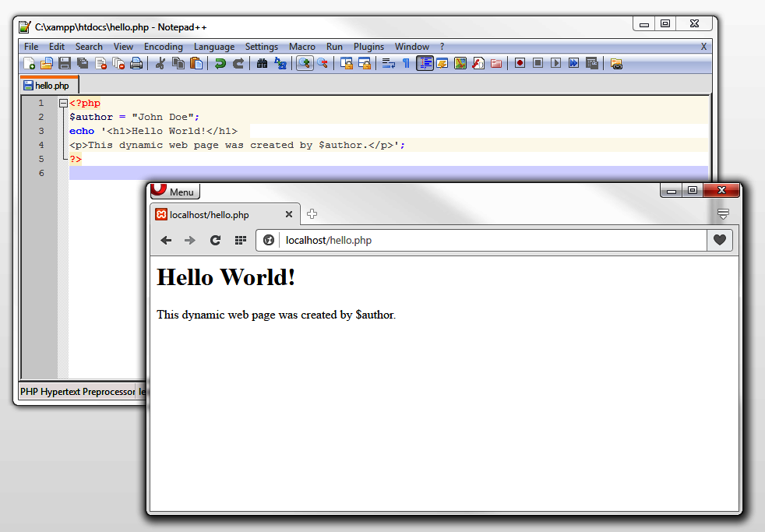765x532 pixels.
Task: Reload the page in Opera browser
Action: (x=216, y=241)
